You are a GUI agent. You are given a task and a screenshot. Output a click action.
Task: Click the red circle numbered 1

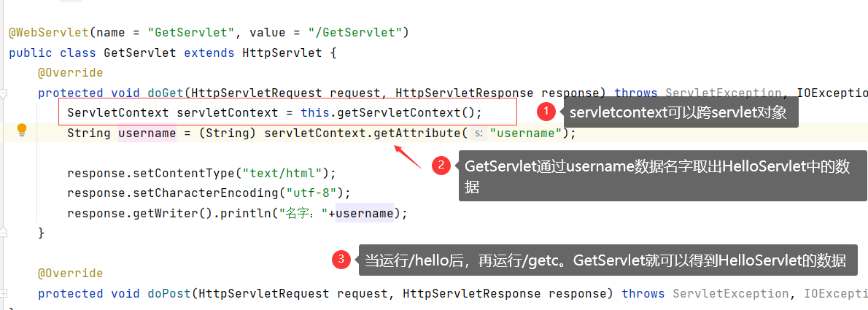coord(546,112)
